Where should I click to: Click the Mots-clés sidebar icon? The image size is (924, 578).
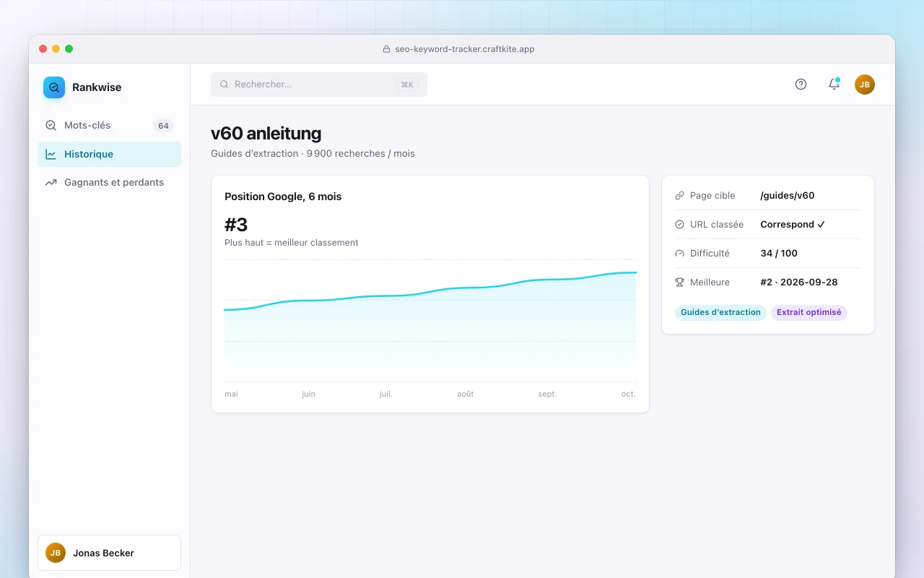(51, 126)
